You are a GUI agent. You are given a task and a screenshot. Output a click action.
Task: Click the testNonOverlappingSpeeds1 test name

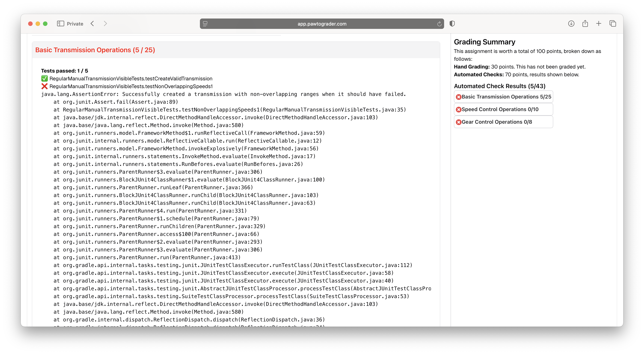pos(131,86)
